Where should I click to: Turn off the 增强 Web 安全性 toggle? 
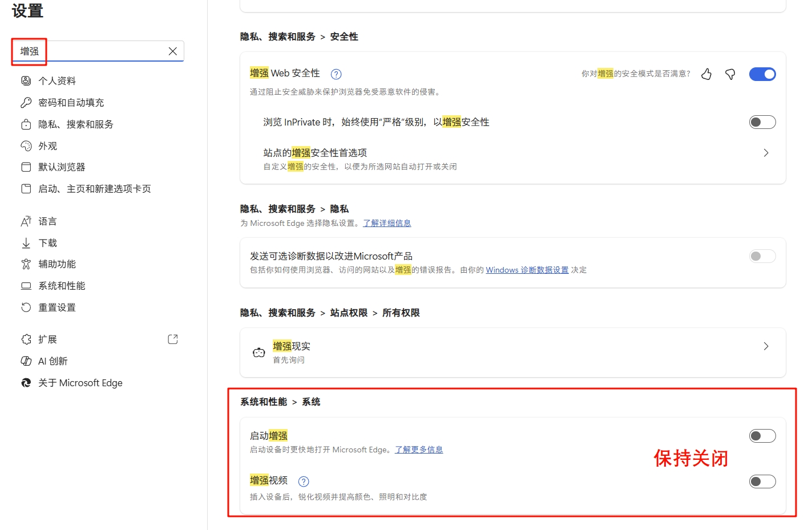coord(762,74)
